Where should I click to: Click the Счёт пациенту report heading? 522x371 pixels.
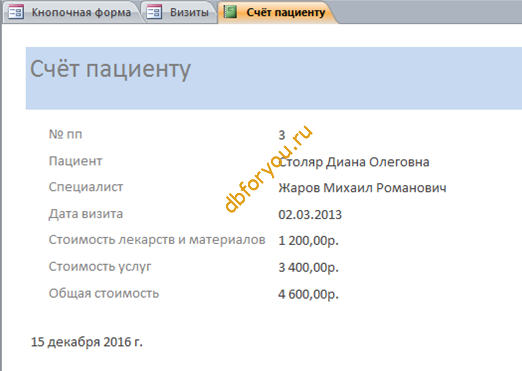(110, 69)
